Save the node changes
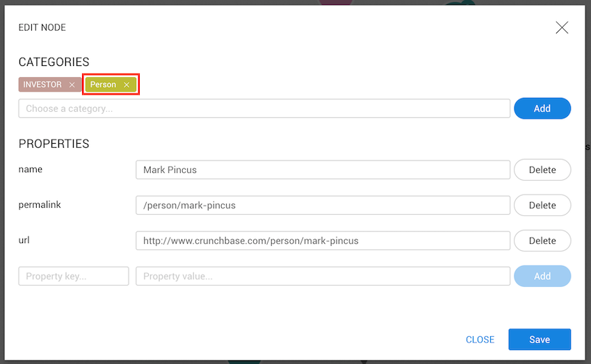Image resolution: width=591 pixels, height=364 pixels. coord(540,340)
